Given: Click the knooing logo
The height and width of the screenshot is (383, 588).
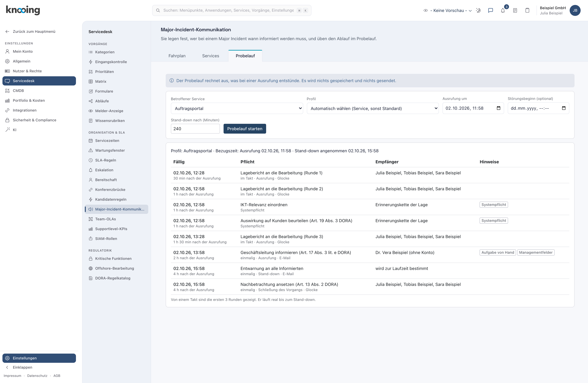Looking at the screenshot, I should pos(23,10).
